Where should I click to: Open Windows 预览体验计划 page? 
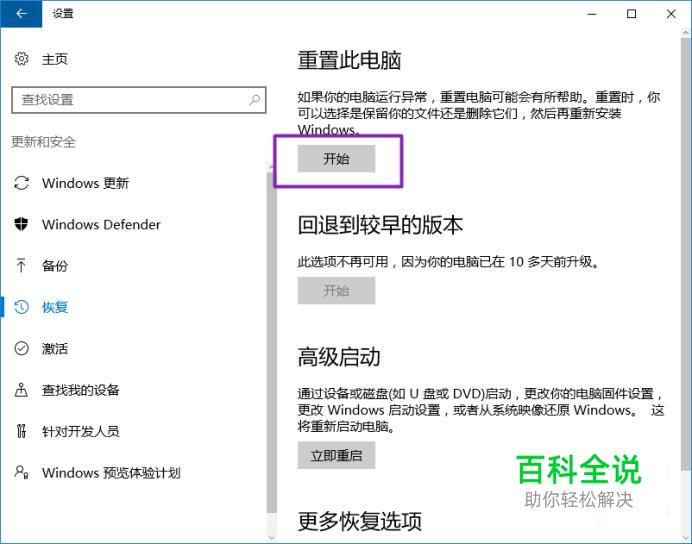click(x=111, y=473)
